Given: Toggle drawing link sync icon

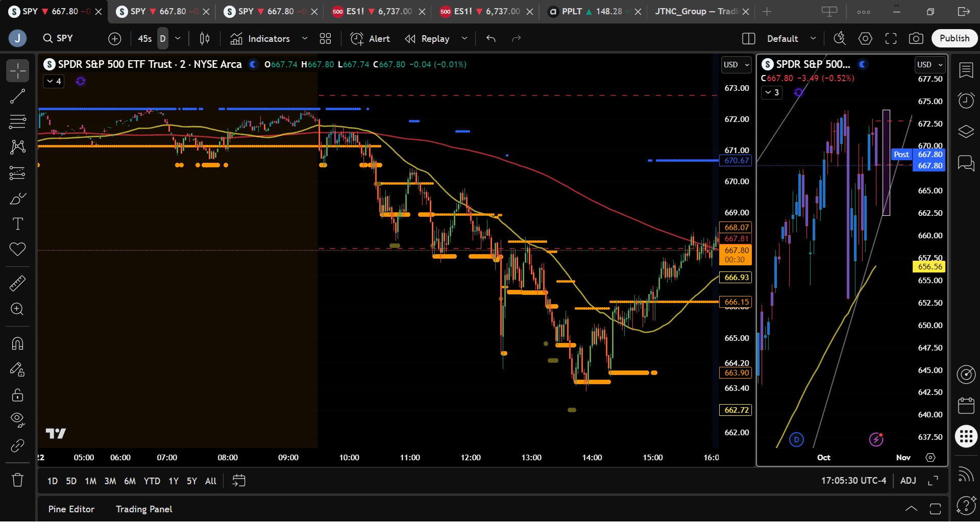Looking at the screenshot, I should point(17,446).
